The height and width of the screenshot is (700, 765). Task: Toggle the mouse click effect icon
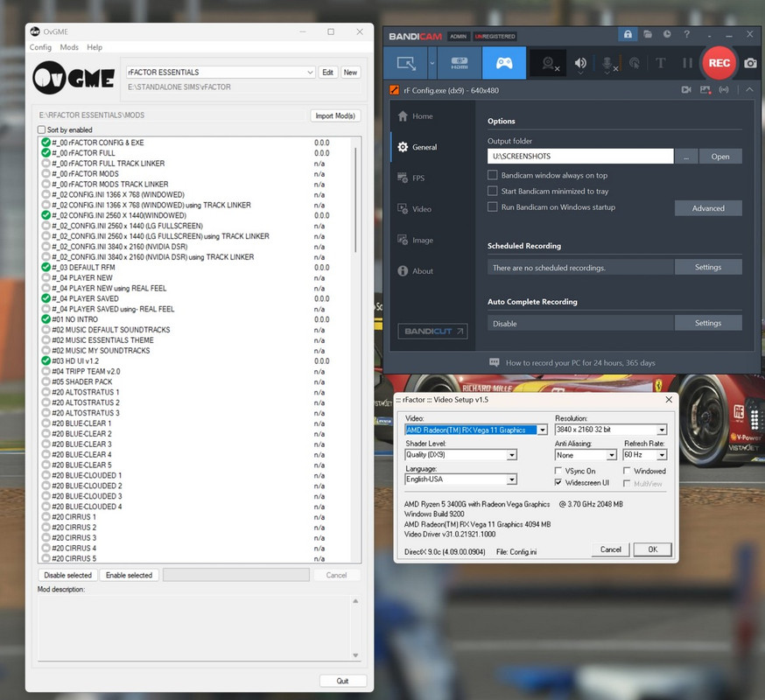pyautogui.click(x=635, y=63)
